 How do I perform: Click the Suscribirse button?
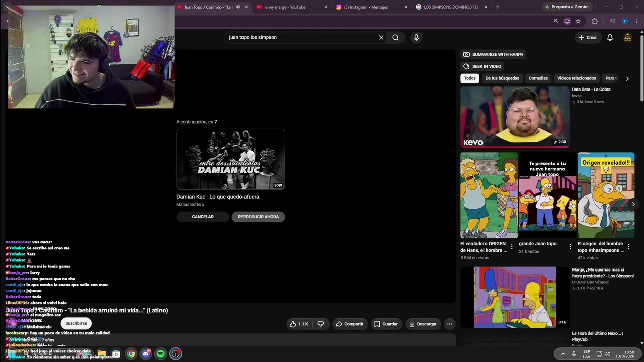pos(76,323)
